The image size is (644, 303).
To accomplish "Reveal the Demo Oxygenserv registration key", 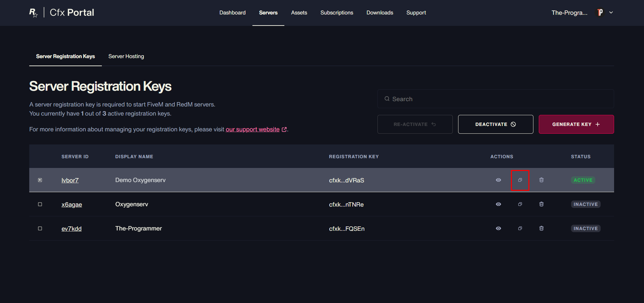I will [x=498, y=180].
